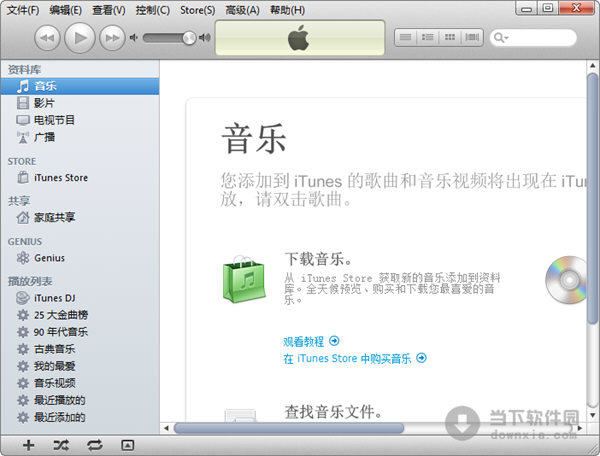
Task: Open the Store(S) menu
Action: 197,10
